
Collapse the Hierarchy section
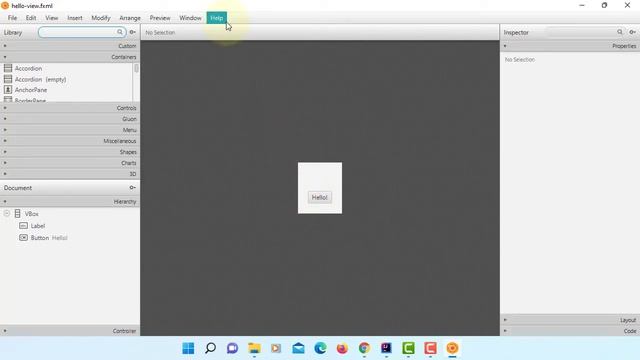pos(70,202)
